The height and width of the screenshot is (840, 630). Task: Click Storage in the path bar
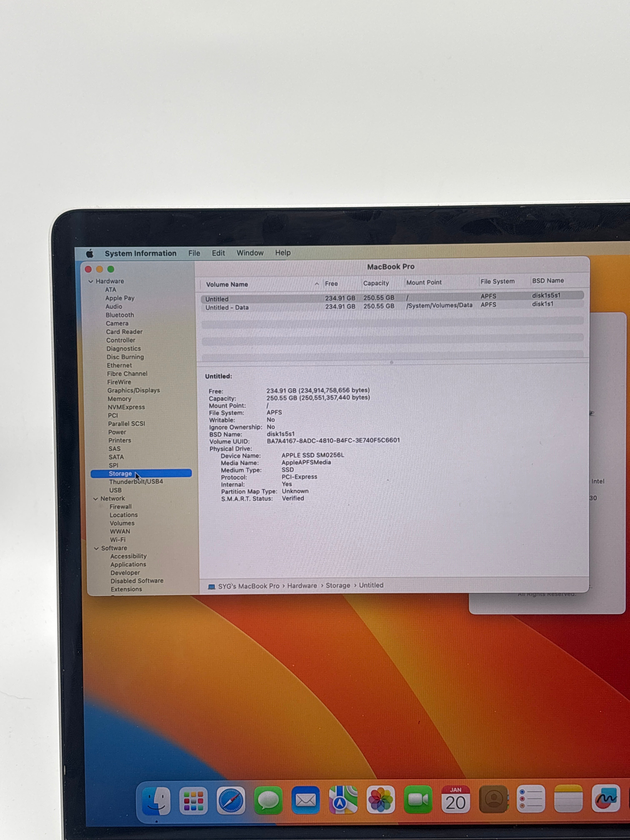coord(338,586)
